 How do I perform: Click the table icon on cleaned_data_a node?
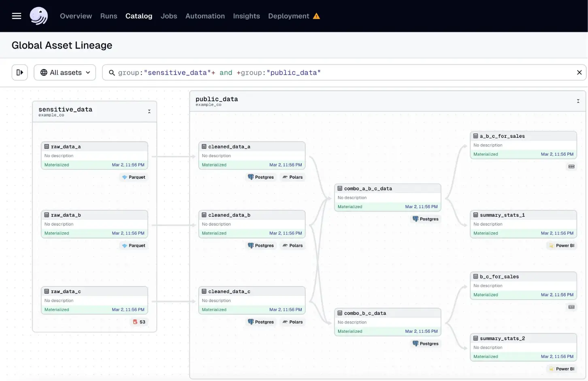204,147
